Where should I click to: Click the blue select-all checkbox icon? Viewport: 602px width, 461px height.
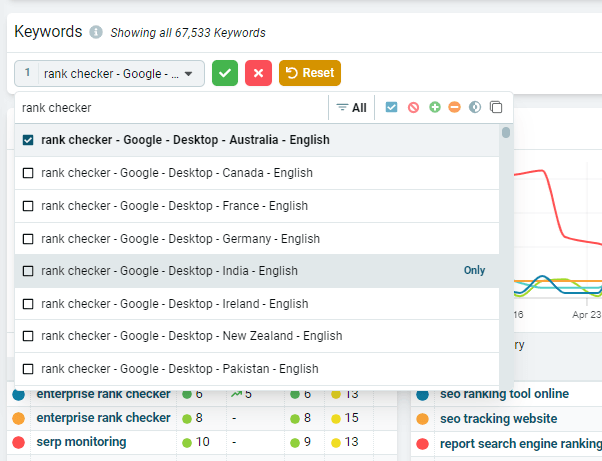391,107
